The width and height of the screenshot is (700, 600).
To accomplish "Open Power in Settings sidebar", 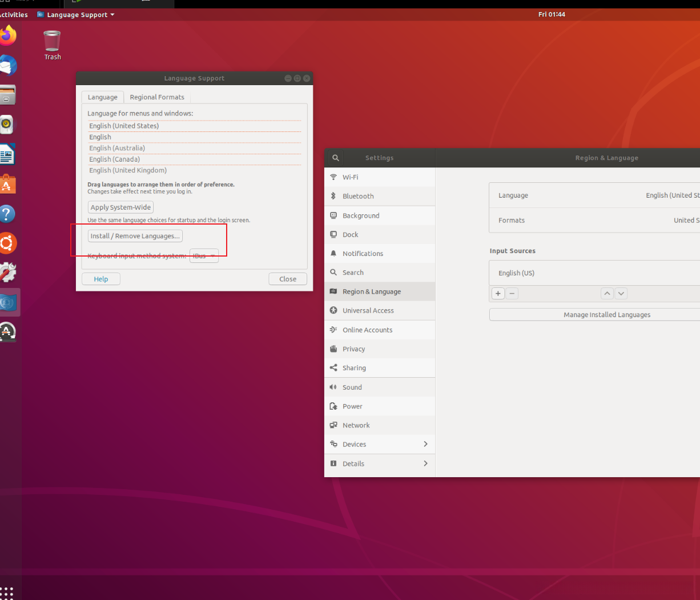I will pos(380,406).
